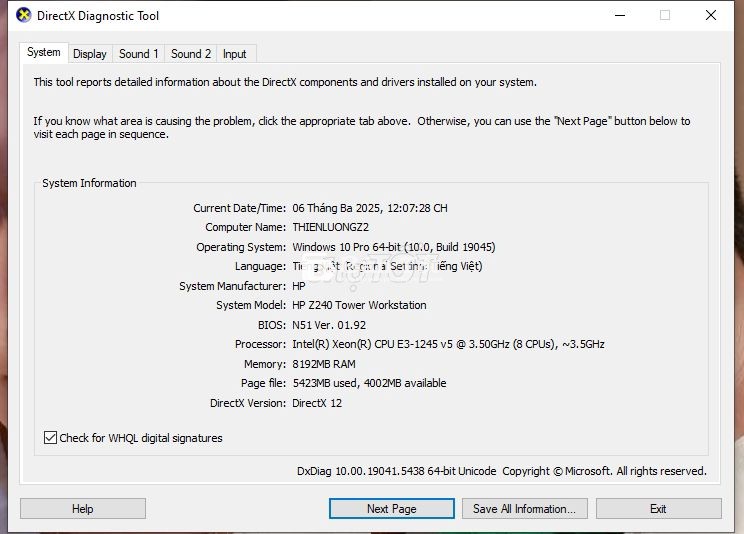Click page file value 5423MB used

(325, 383)
